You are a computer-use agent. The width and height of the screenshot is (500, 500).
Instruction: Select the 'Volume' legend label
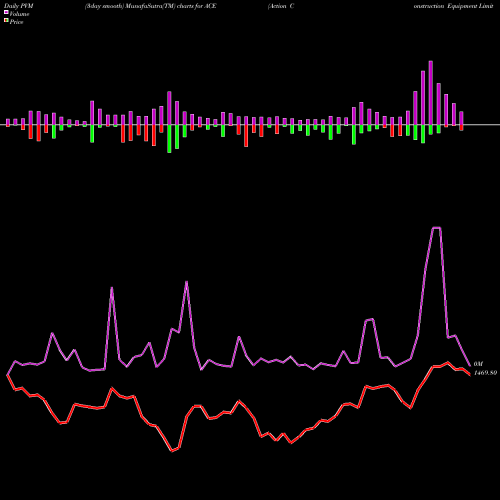pos(19,14)
